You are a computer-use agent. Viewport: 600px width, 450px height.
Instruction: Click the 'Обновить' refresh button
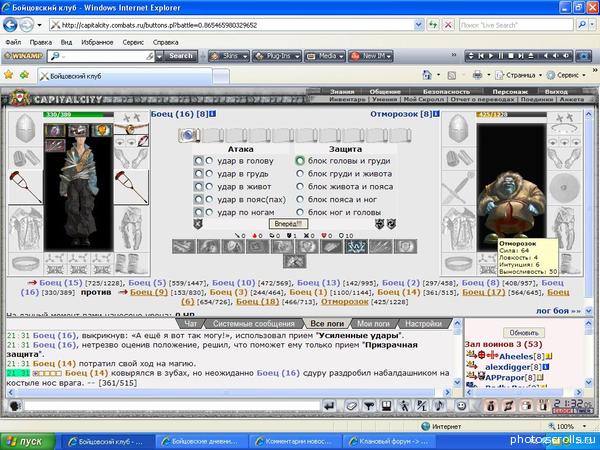coord(530,332)
